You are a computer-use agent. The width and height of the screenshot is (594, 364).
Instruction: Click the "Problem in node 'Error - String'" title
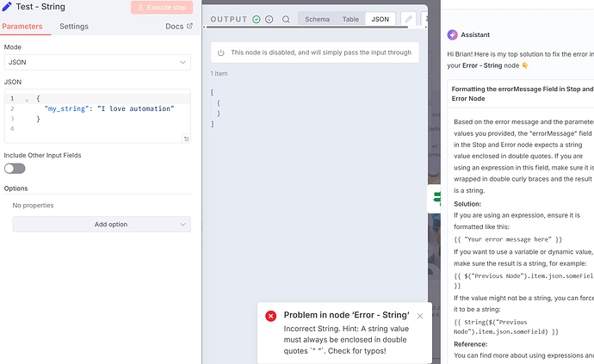(x=347, y=315)
